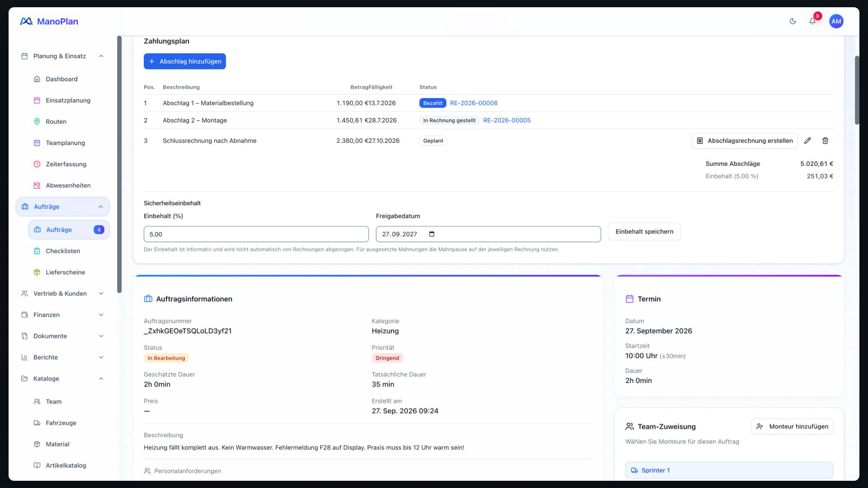Expand Finanzen section
This screenshot has height=488, width=868.
[63, 314]
